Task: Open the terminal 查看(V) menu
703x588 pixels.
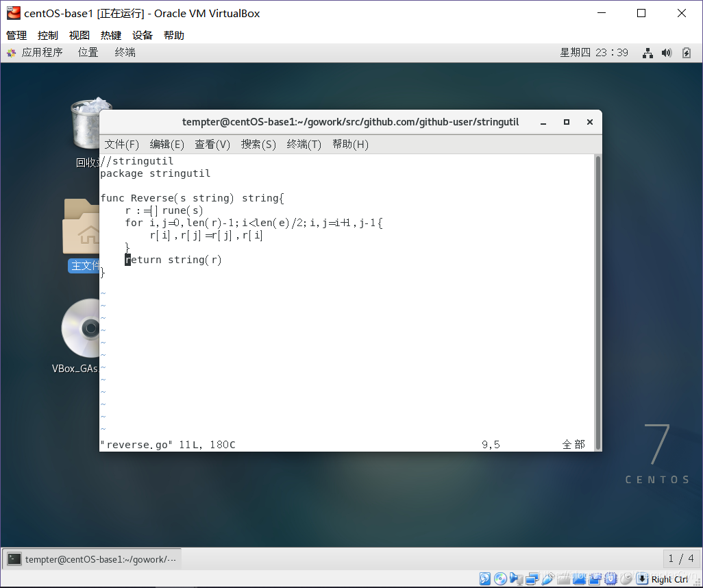Action: pos(212,145)
